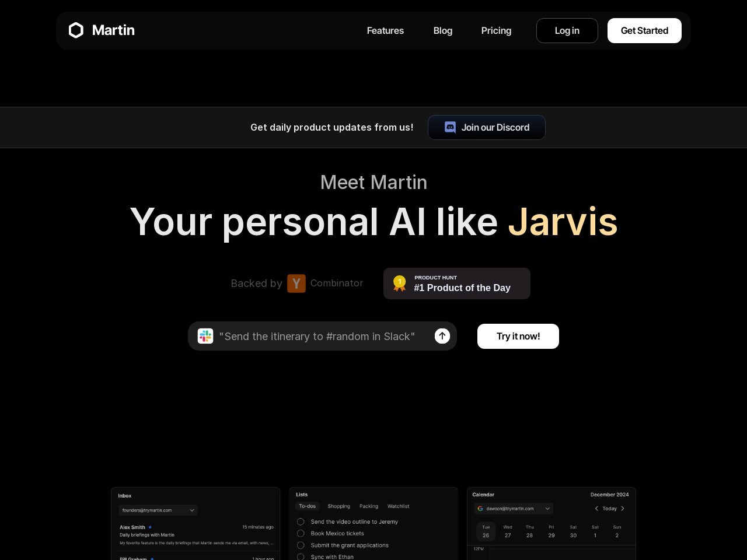This screenshot has width=747, height=560.
Task: Submit prompt with the up-arrow icon
Action: click(x=442, y=336)
